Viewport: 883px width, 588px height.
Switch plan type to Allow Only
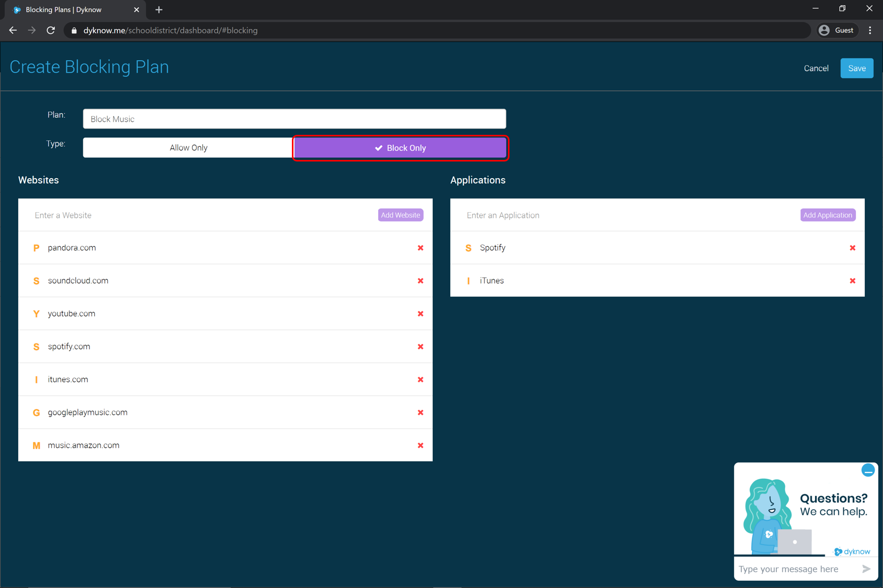click(x=188, y=148)
